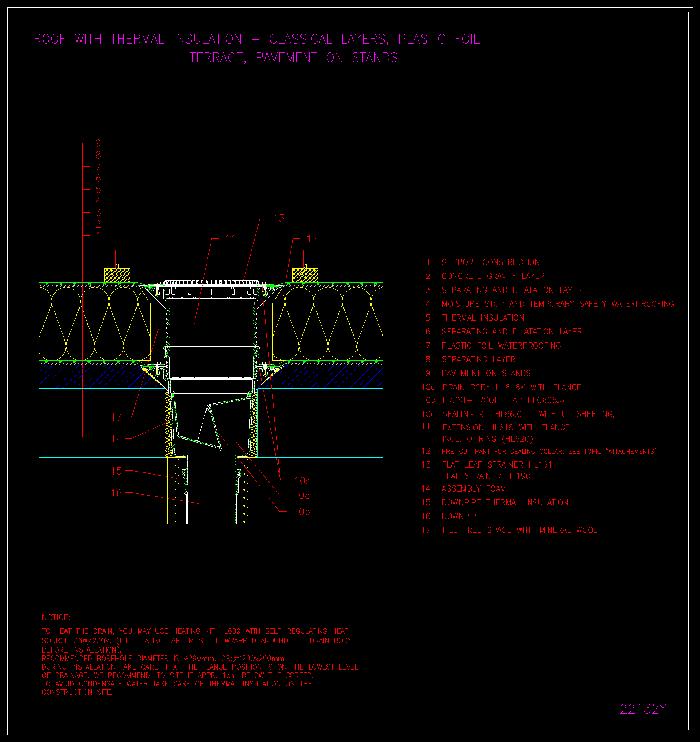This screenshot has height=742, width=700.
Task: Click 'INCL. O-RING (HL620)' text
Action: click(x=487, y=439)
